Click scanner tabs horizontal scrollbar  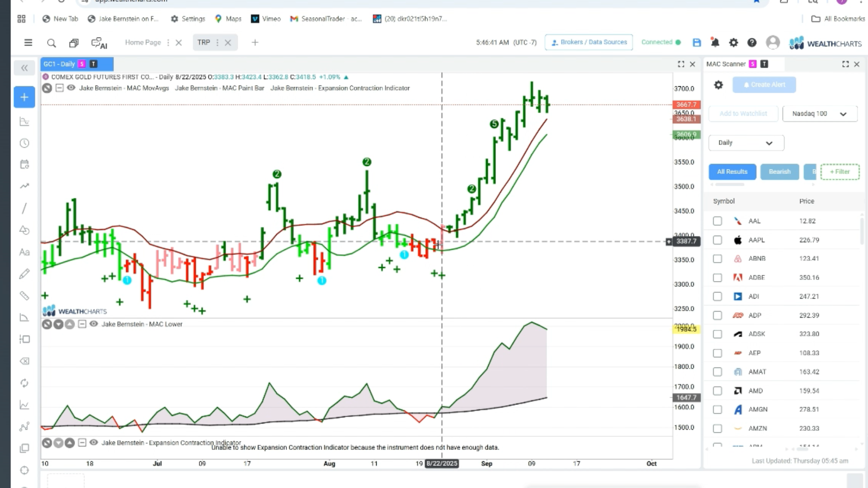730,184
